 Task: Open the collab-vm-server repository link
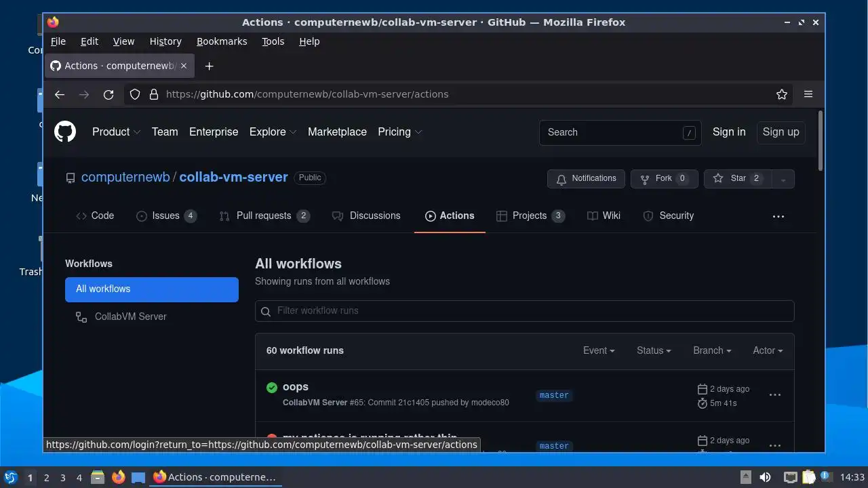234,177
